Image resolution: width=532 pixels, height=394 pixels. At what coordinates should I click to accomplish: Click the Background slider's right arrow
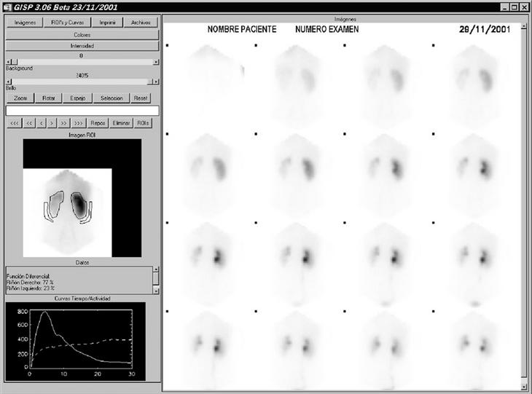[156, 62]
